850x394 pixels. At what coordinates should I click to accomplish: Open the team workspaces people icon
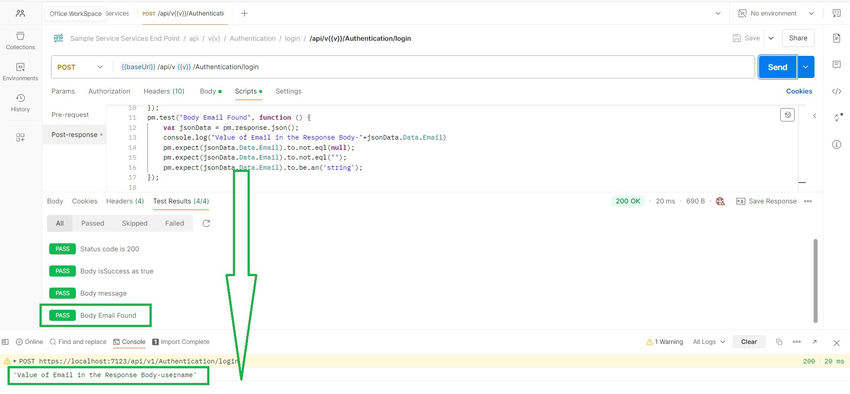(20, 13)
